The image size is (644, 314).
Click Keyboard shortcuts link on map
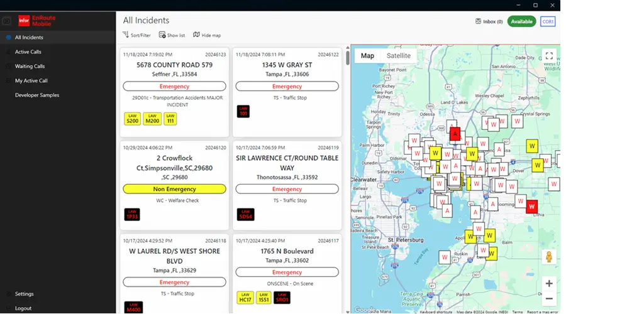[436, 312]
